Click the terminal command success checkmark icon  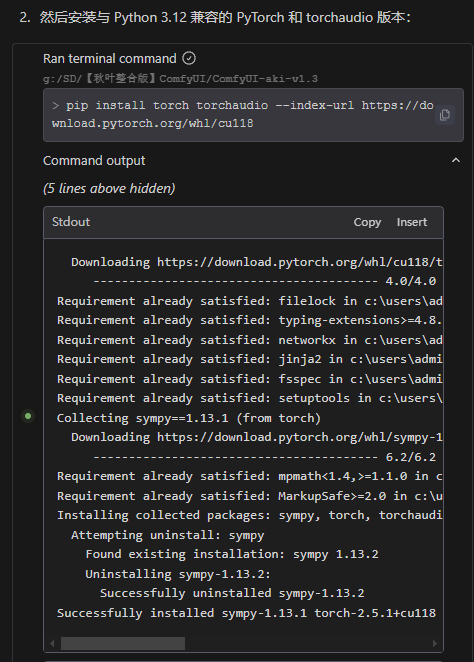[189, 58]
